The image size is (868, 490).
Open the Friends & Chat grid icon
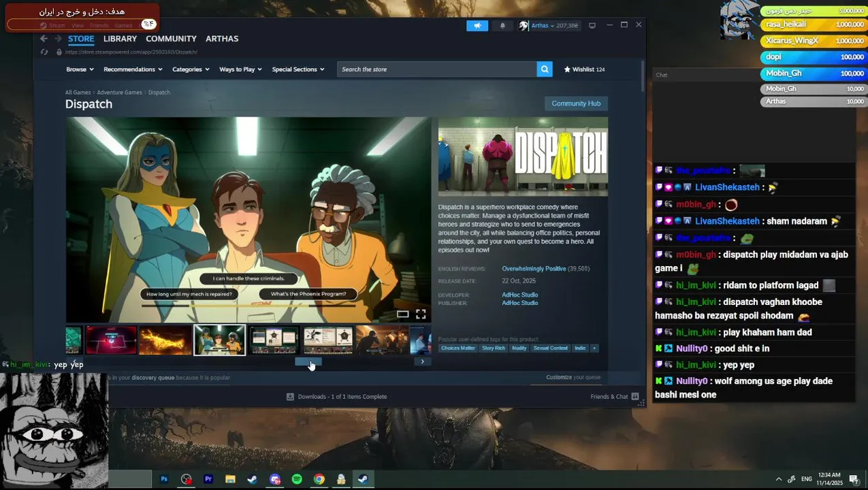(634, 397)
